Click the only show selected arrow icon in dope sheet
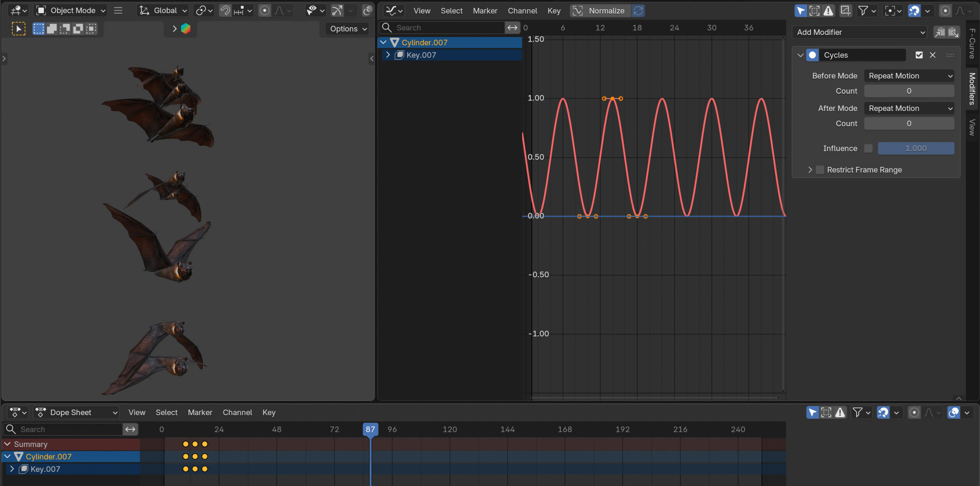 812,412
